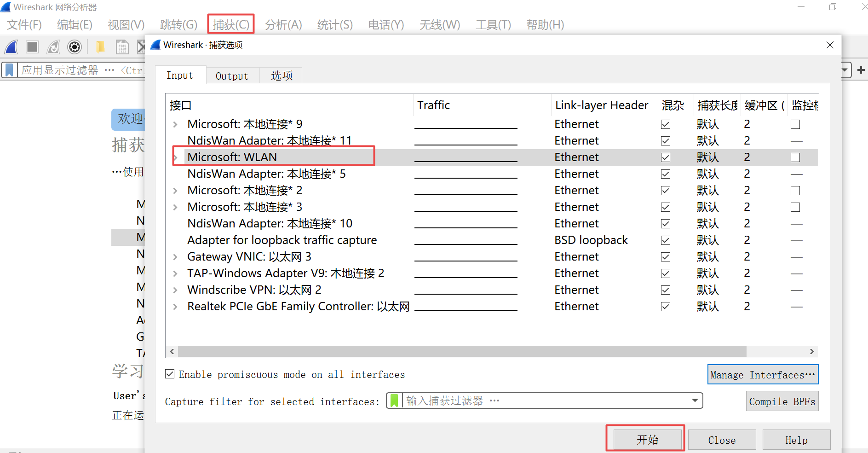The image size is (868, 453).
Task: Add a filter button with the plus icon
Action: pos(861,70)
